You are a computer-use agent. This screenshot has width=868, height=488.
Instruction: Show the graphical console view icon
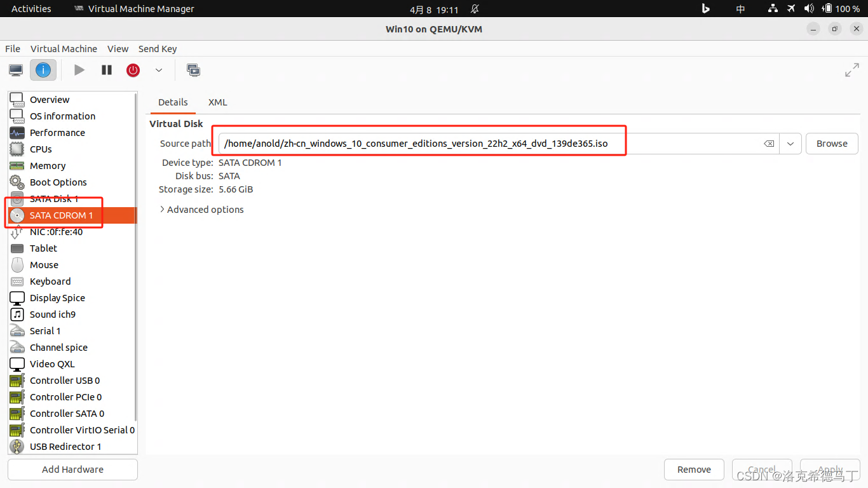pyautogui.click(x=16, y=70)
